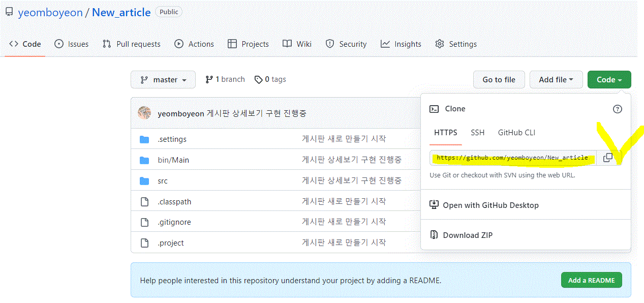Click the bin/Main folder icon
Viewport: 644px width, 303px height.
[x=144, y=160]
